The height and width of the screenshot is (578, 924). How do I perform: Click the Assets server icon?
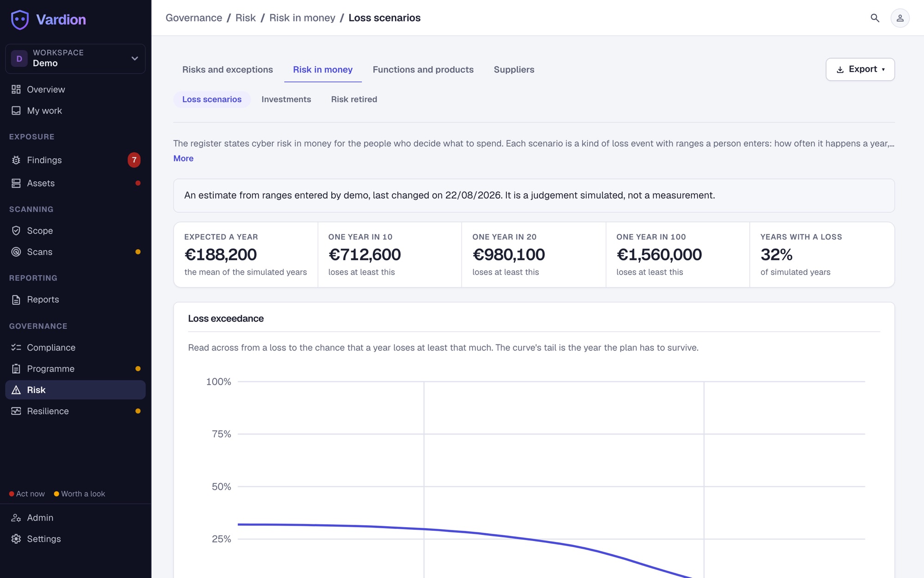pos(16,183)
